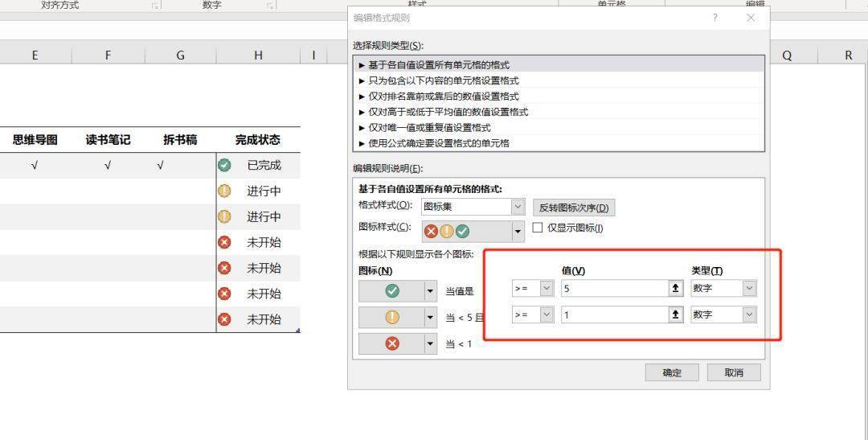This screenshot has width=868, height=440.
Task: Click the 反转图标次序 button
Action: pos(574,208)
